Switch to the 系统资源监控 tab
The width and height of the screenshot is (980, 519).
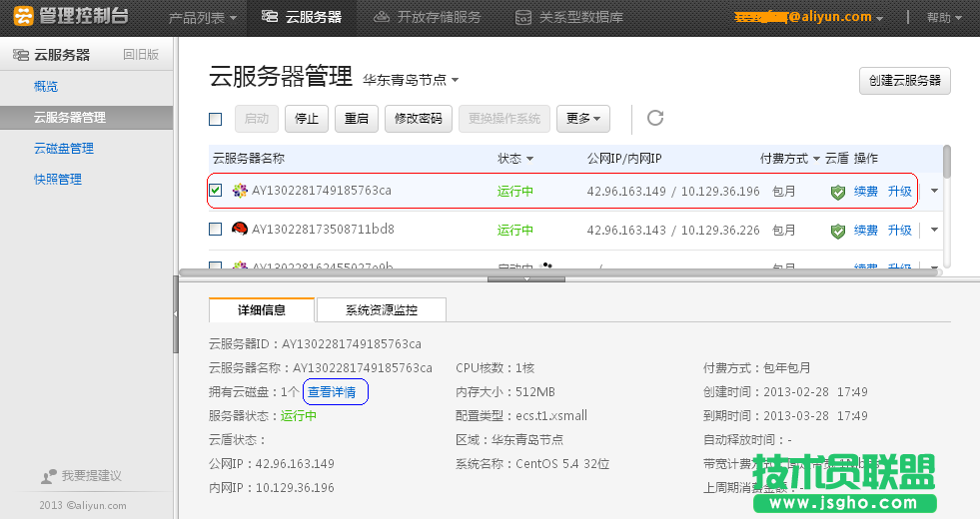tap(382, 309)
